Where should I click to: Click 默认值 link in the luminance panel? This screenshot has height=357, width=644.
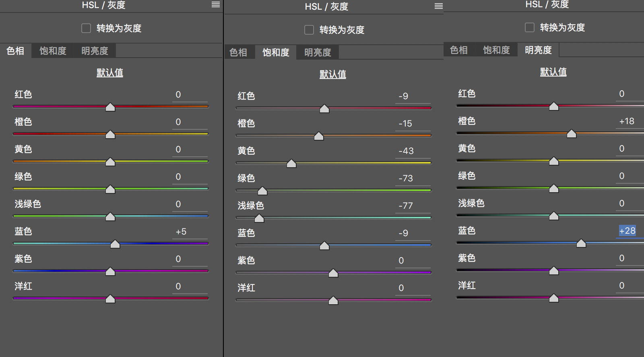553,72
